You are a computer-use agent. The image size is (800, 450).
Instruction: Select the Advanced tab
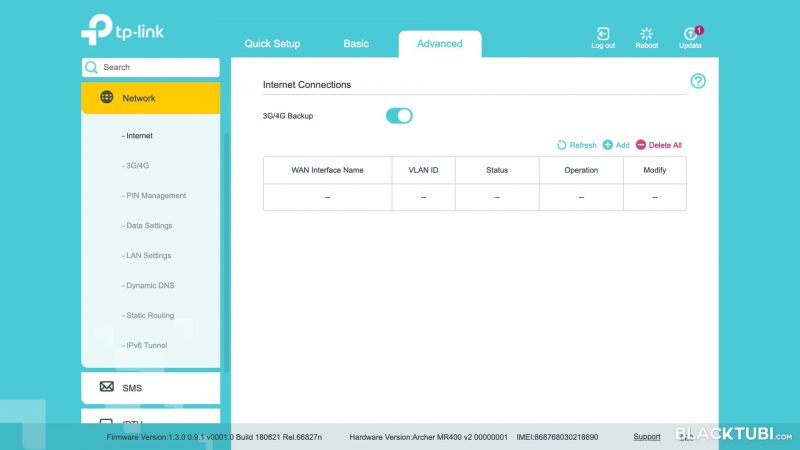440,44
